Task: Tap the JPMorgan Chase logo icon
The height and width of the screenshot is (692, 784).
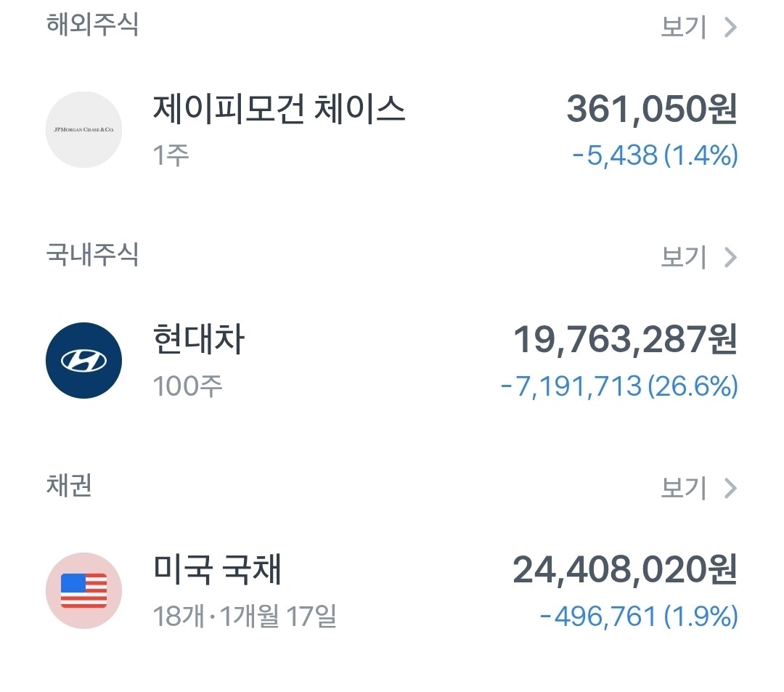Action: point(83,129)
